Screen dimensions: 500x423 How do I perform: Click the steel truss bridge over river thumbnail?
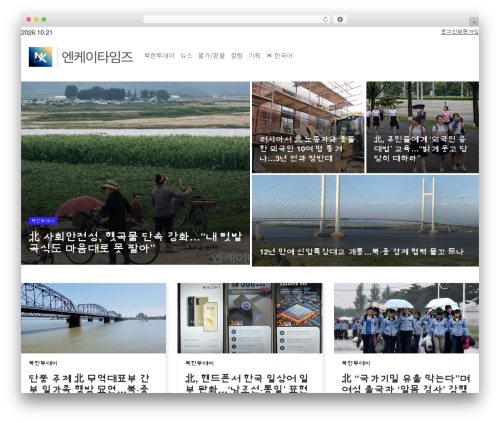coord(93,318)
